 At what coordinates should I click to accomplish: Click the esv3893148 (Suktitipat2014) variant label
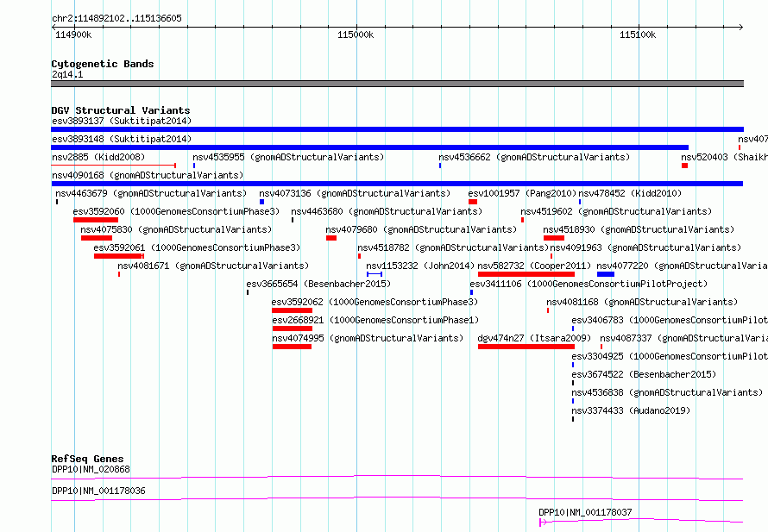(122, 139)
